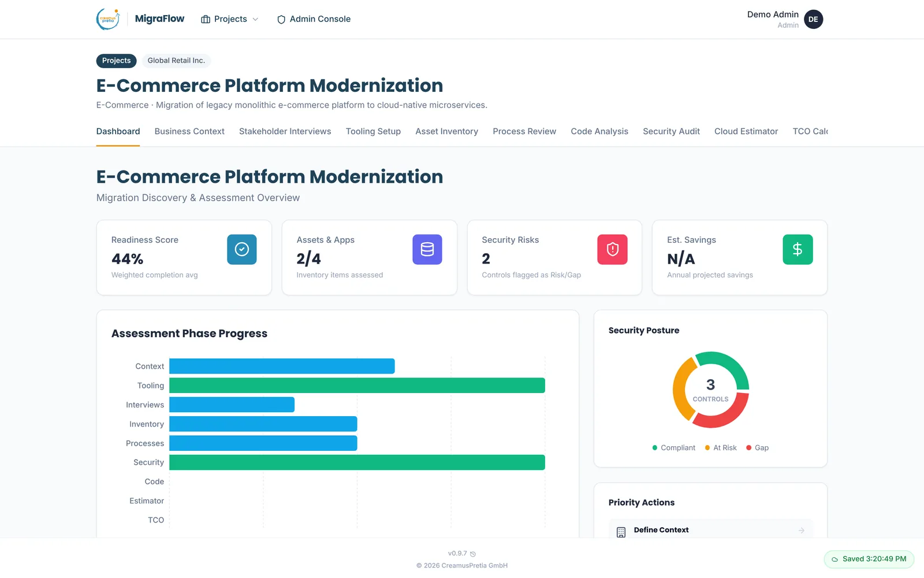Switch to the Stakeholder Interviews tab
Image resolution: width=924 pixels, height=578 pixels.
click(x=285, y=131)
